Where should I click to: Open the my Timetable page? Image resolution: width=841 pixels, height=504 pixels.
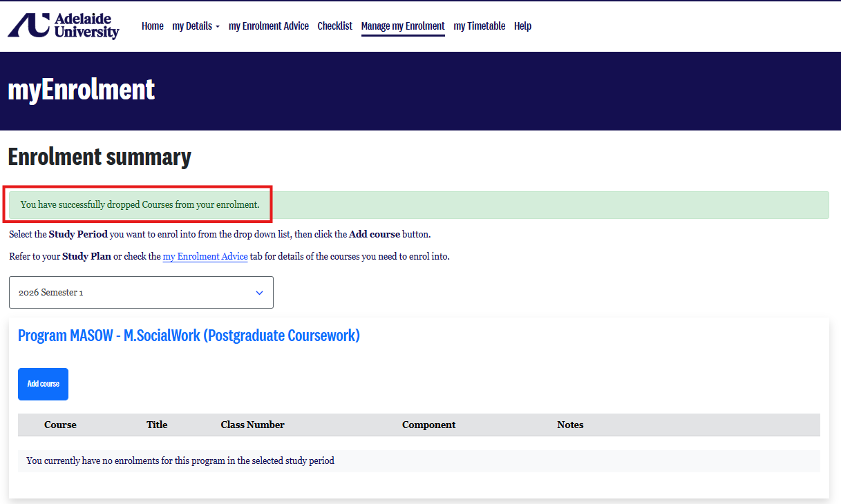pos(480,26)
